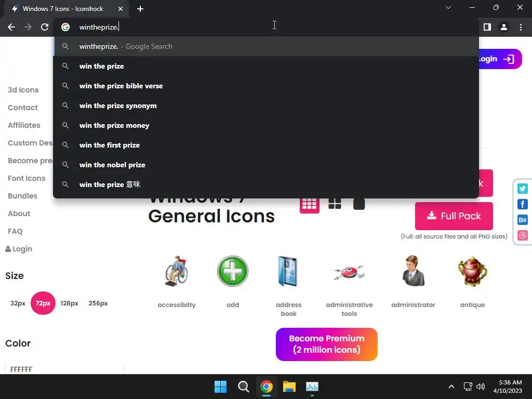Switch to four-square grid view icon
Image resolution: width=532 pixels, height=399 pixels.
(335, 204)
